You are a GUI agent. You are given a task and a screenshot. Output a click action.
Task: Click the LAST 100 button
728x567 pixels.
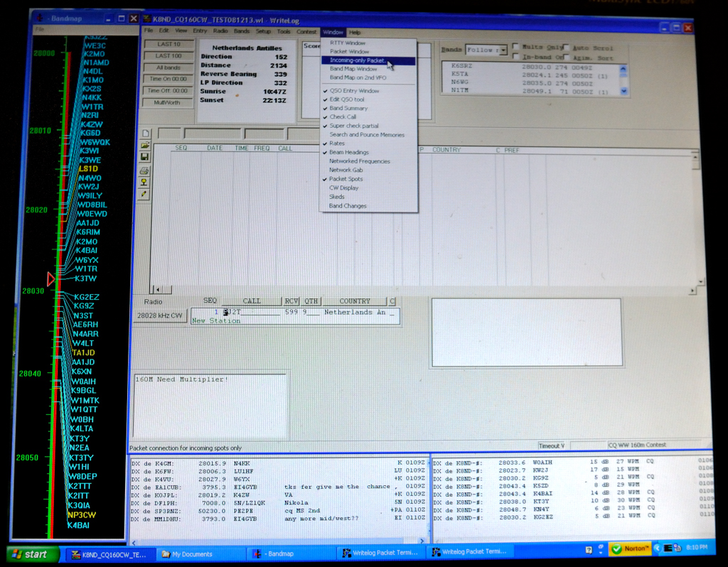click(168, 56)
